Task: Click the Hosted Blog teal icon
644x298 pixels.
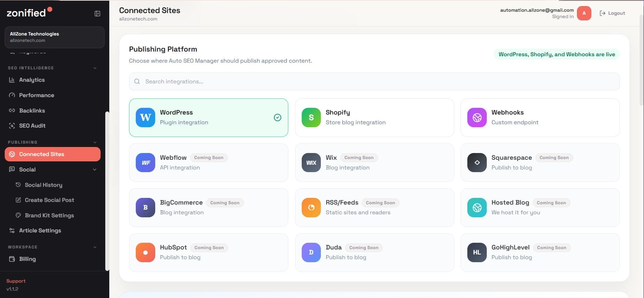Action: click(x=477, y=208)
